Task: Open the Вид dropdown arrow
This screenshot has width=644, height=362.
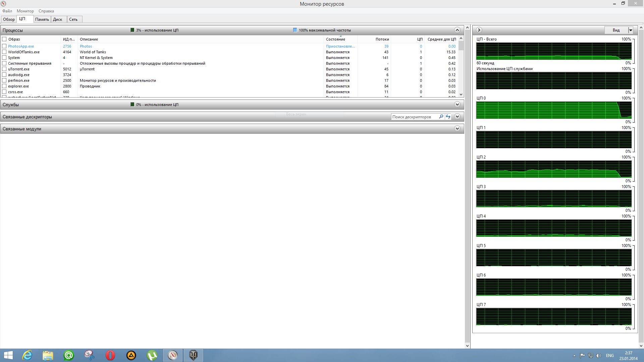Action: pyautogui.click(x=630, y=30)
